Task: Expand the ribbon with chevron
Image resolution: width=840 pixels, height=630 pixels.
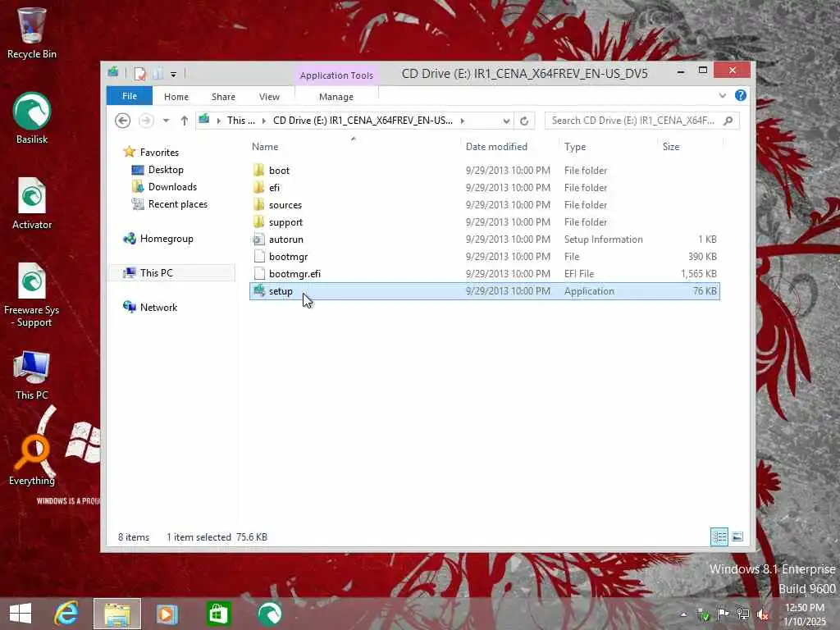Action: pyautogui.click(x=722, y=95)
